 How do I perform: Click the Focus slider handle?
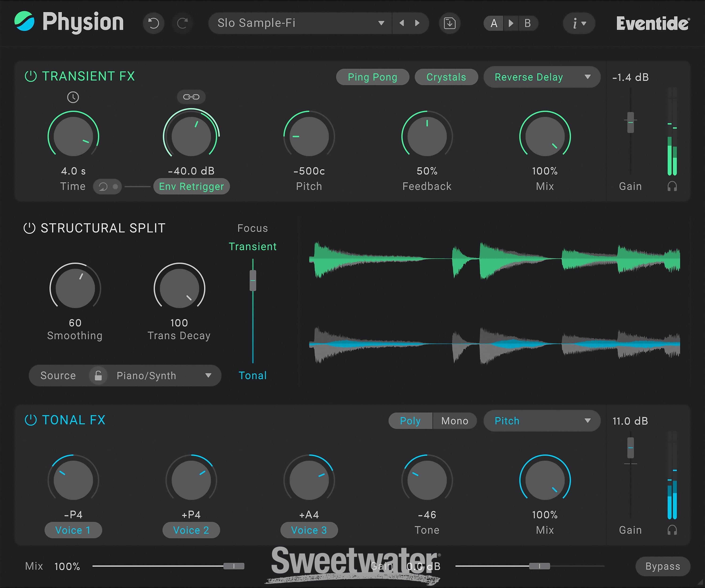pyautogui.click(x=253, y=280)
